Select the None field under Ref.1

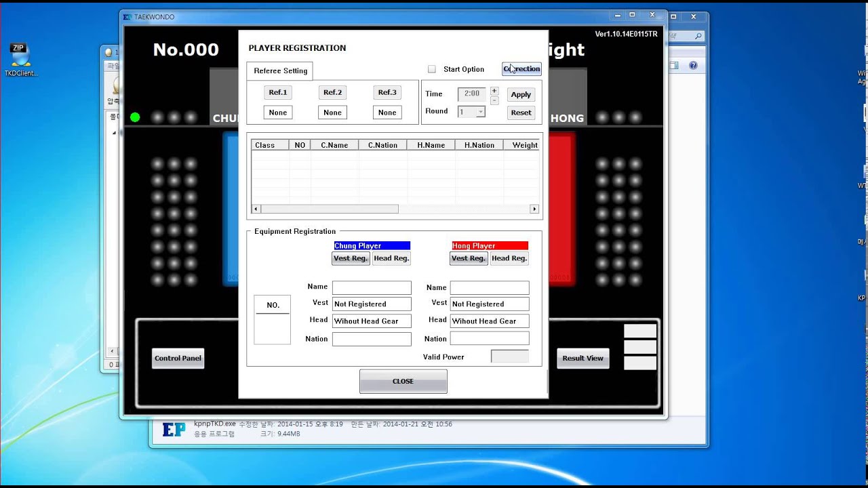click(x=278, y=113)
